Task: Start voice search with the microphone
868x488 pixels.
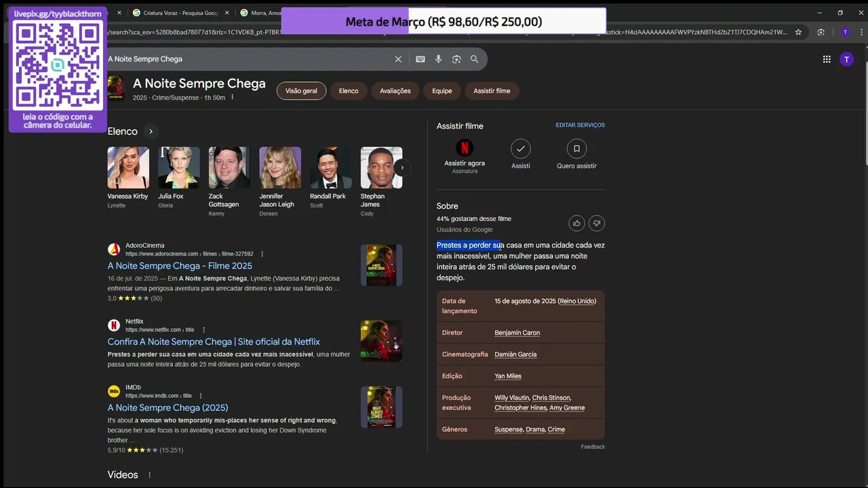Action: [x=439, y=59]
